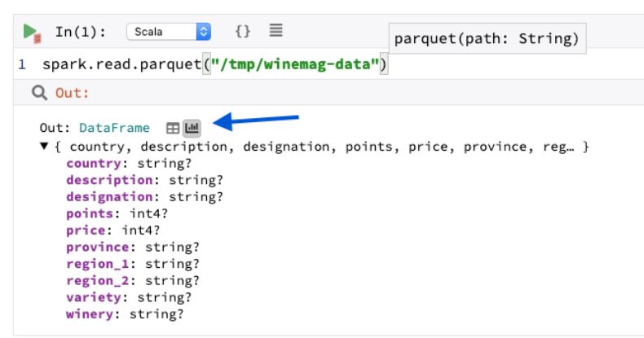This screenshot has width=644, height=338.
Task: Show the DataFrame as a table view
Action: click(173, 128)
